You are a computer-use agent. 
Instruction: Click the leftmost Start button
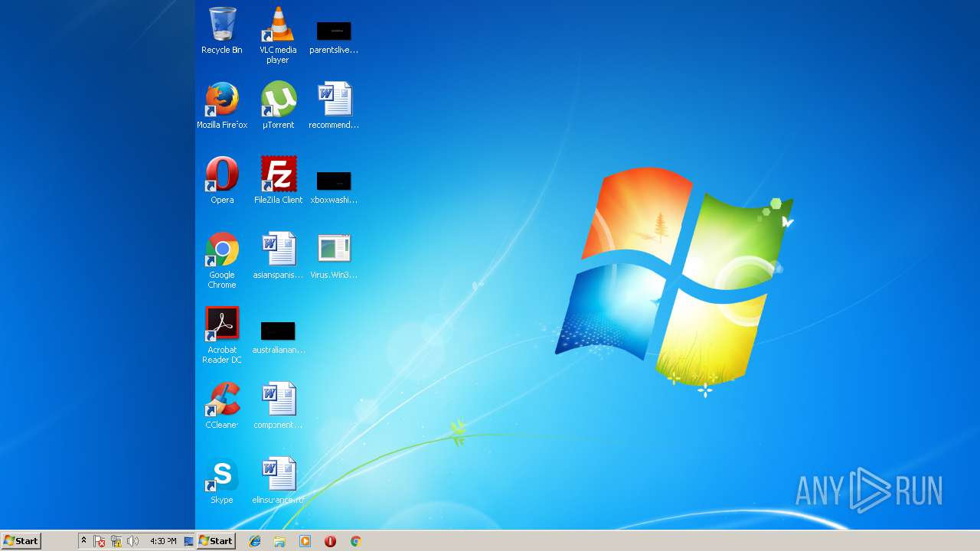(x=21, y=541)
